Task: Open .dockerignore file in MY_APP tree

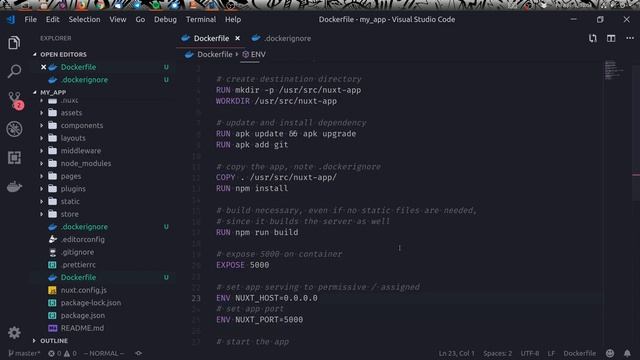Action: [84, 227]
